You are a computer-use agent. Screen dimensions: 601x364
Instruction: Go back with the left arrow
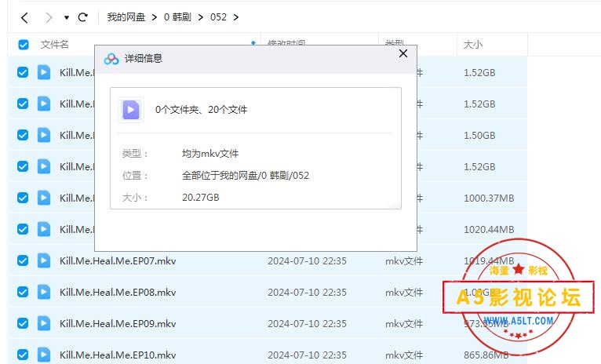[24, 17]
